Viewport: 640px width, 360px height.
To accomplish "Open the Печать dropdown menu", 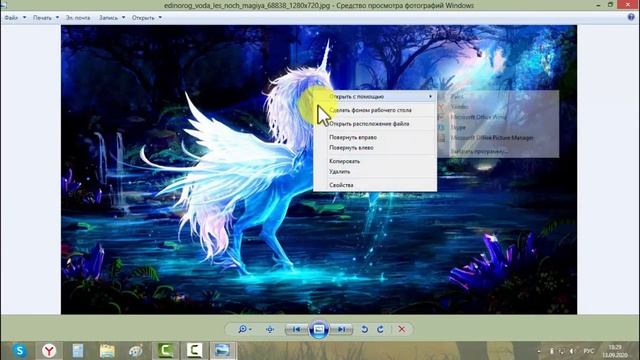I will tap(46, 18).
